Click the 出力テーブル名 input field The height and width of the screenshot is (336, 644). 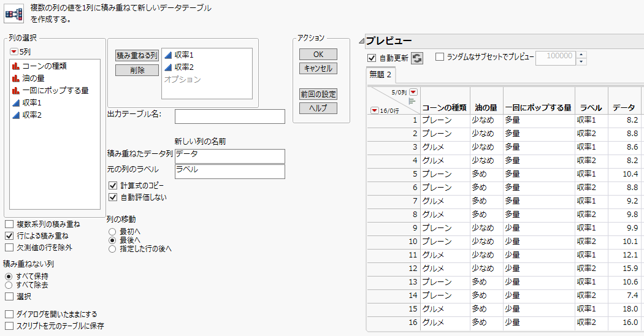(229, 116)
